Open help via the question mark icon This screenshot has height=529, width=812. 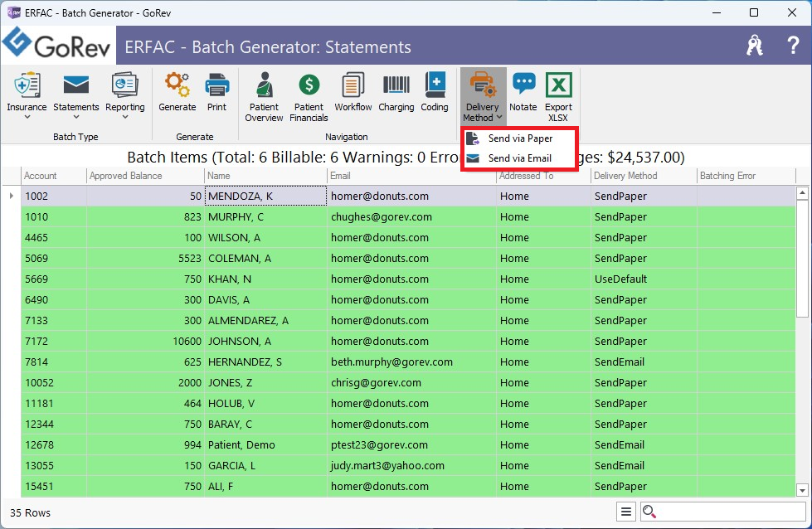tap(793, 46)
